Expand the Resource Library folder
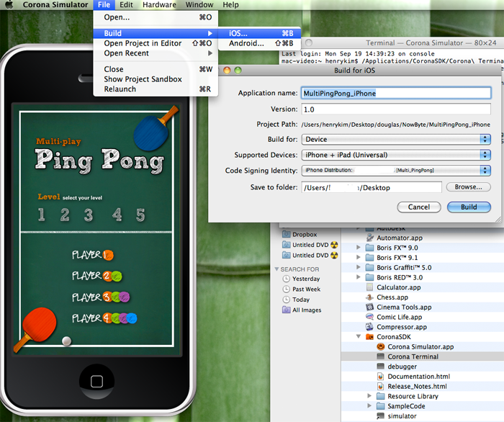This screenshot has width=504, height=422. click(x=369, y=396)
